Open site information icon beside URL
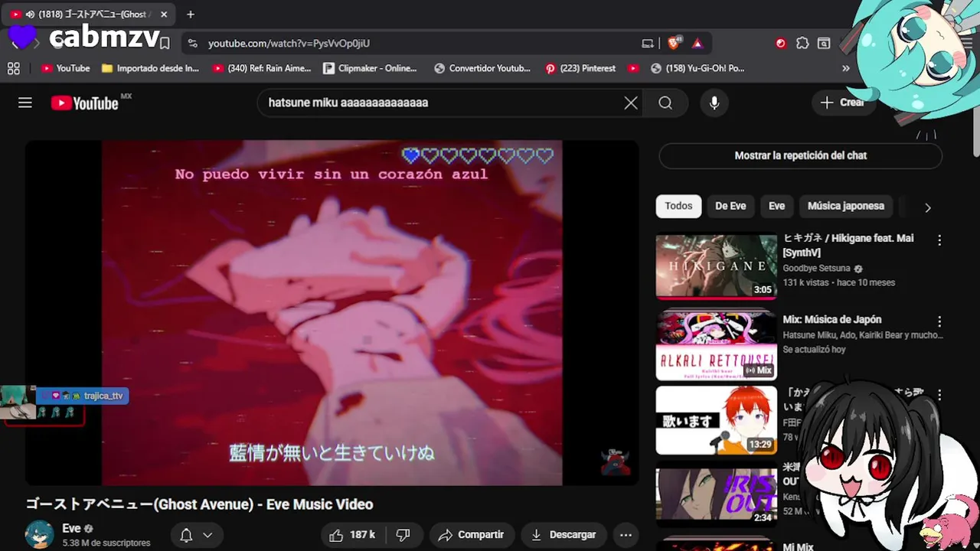The height and width of the screenshot is (551, 980). click(x=192, y=44)
